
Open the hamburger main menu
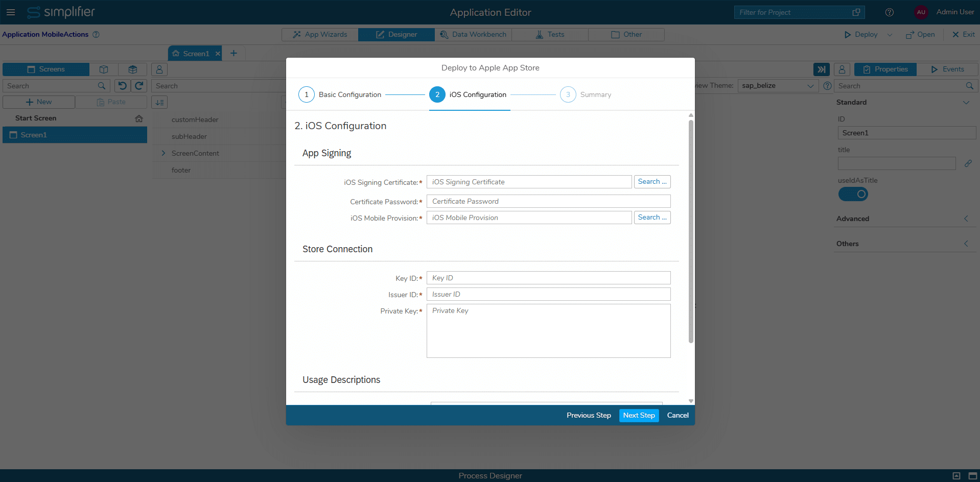(x=11, y=12)
